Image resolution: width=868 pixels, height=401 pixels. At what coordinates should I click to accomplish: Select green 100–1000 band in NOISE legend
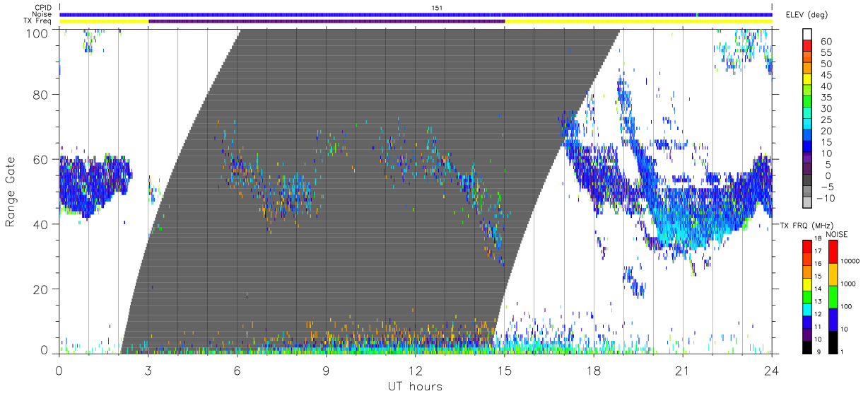click(833, 297)
